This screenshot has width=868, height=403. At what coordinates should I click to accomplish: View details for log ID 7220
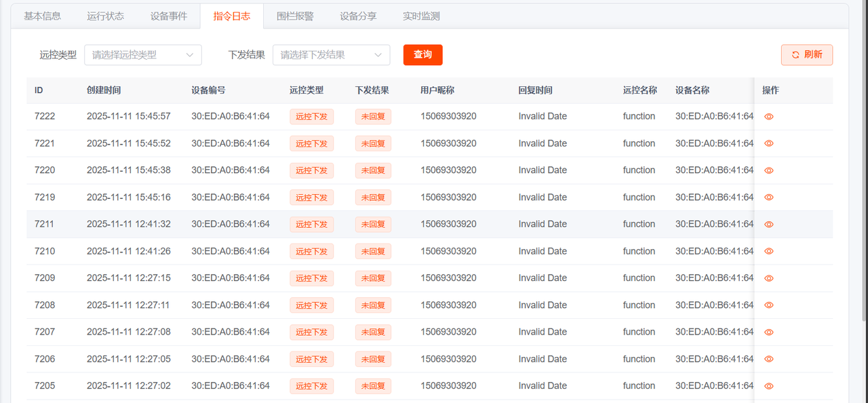coord(768,170)
